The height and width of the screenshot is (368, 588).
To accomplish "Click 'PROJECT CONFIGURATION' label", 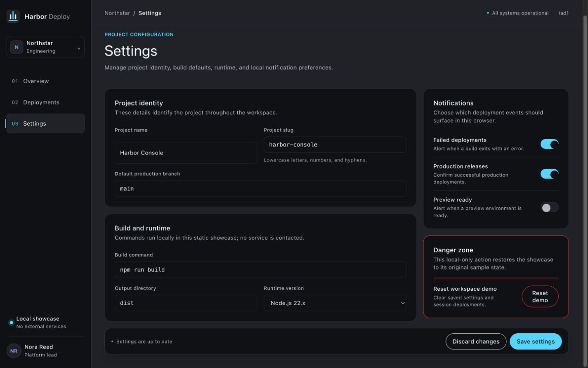I will (139, 35).
